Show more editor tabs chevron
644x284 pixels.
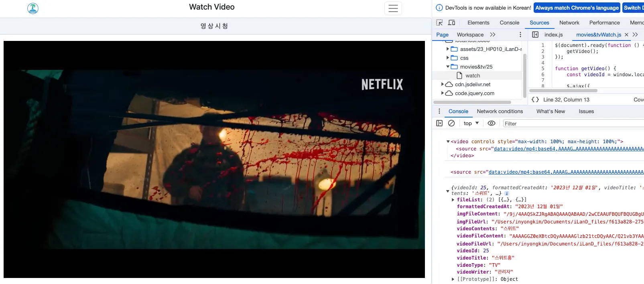point(635,34)
